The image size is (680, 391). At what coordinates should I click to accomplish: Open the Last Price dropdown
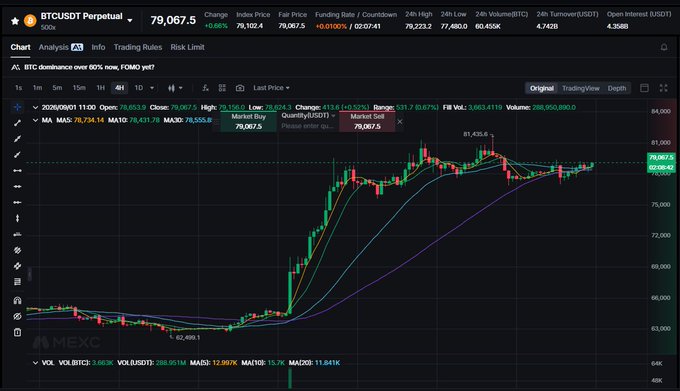271,88
